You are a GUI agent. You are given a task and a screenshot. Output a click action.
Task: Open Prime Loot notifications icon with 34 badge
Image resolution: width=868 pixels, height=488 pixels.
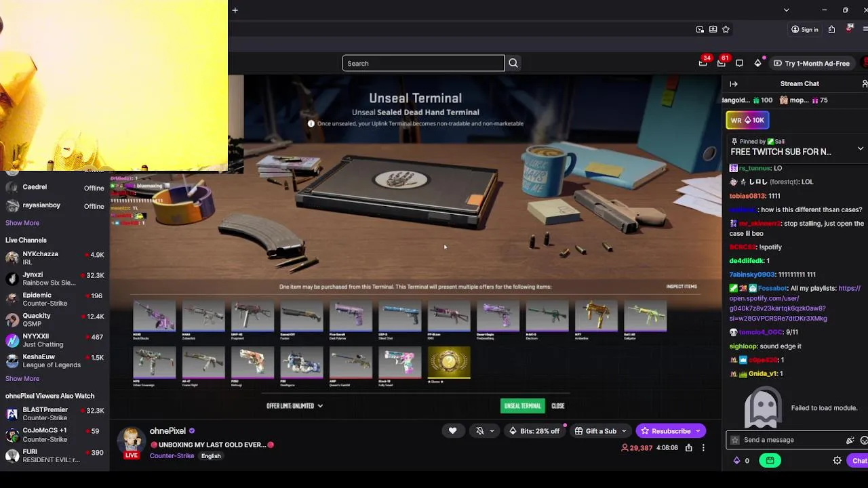703,63
